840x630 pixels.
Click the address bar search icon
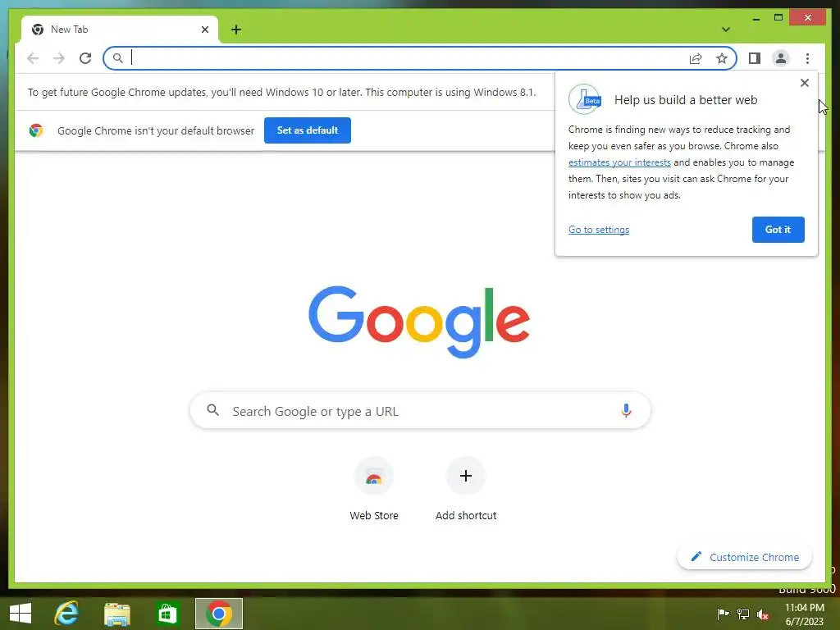click(117, 58)
